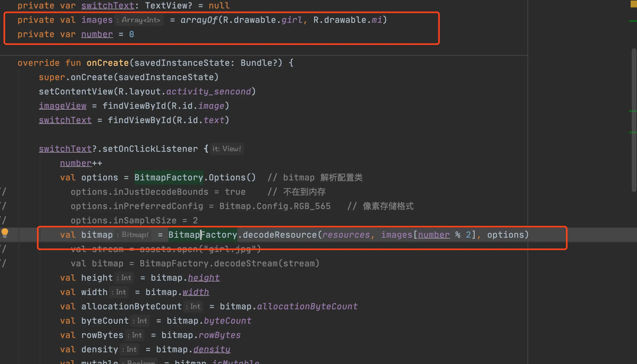Click the 'it: View!' lambda parameter hint

point(227,149)
